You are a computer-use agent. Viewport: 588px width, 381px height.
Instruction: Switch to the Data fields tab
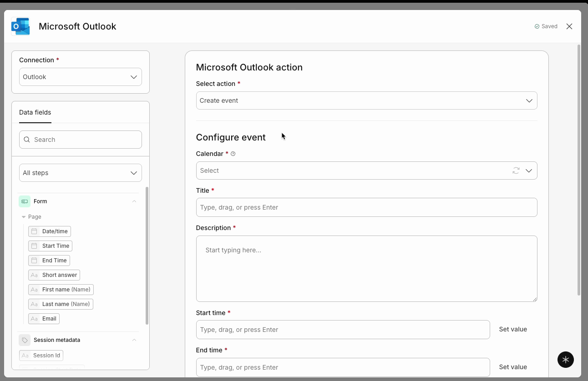(x=35, y=112)
